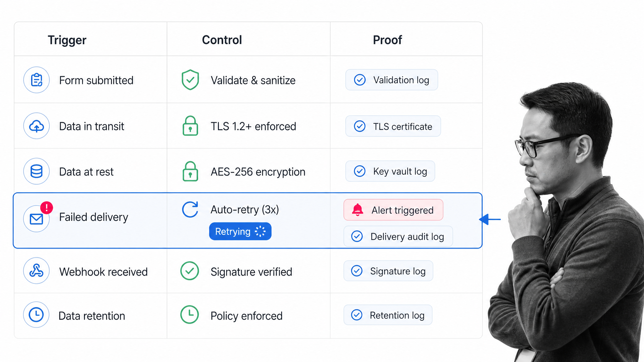Click the Signature log check circle
The height and width of the screenshot is (362, 644).
pyautogui.click(x=357, y=271)
